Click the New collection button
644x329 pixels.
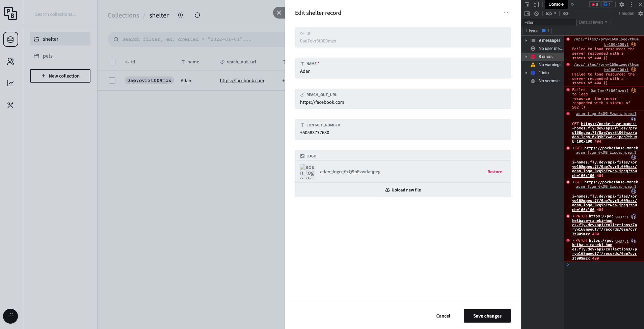60,76
